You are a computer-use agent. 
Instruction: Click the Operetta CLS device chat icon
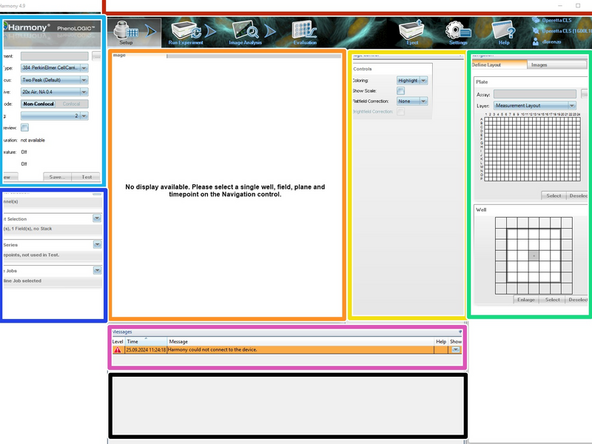(536, 20)
